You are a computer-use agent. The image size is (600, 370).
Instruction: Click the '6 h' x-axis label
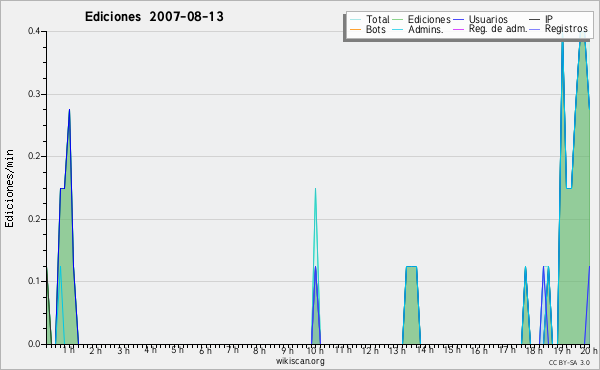coord(205,350)
